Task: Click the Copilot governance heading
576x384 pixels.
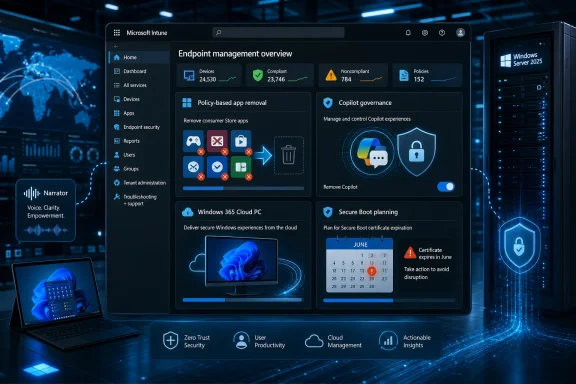Action: (365, 103)
